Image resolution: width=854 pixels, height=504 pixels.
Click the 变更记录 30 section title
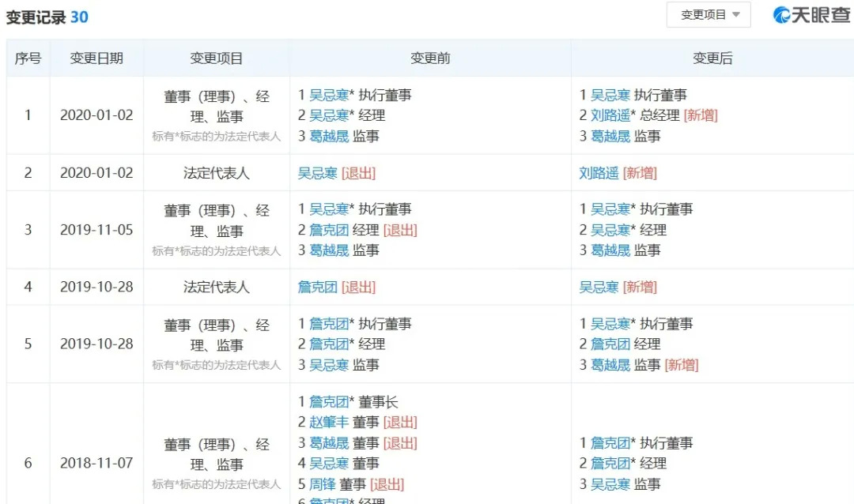(47, 17)
